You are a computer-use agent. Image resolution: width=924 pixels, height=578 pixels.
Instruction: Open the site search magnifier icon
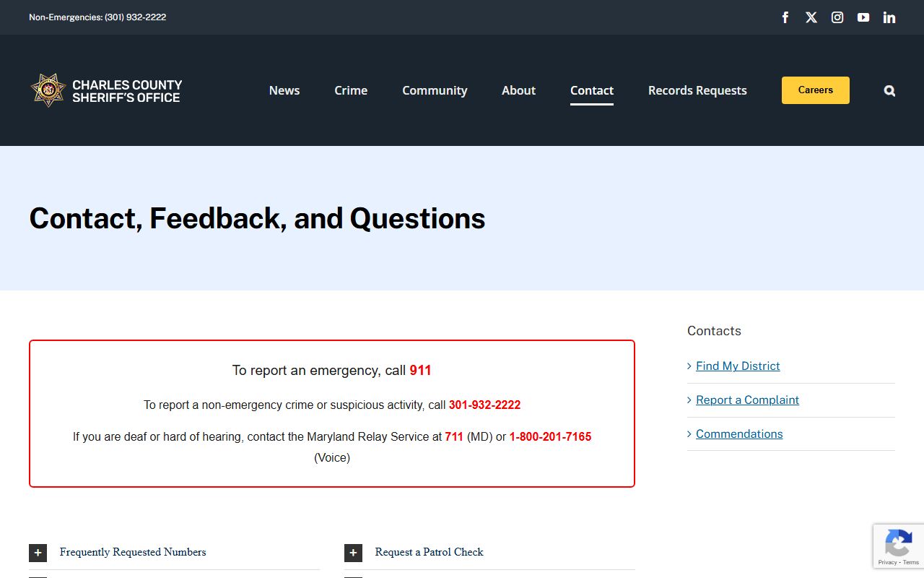click(889, 90)
